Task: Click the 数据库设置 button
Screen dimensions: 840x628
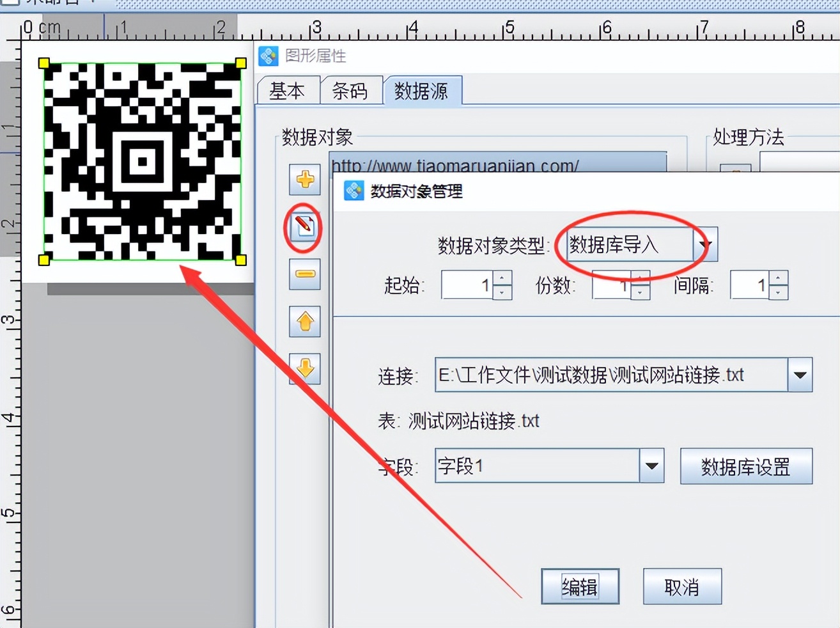Action: point(745,466)
